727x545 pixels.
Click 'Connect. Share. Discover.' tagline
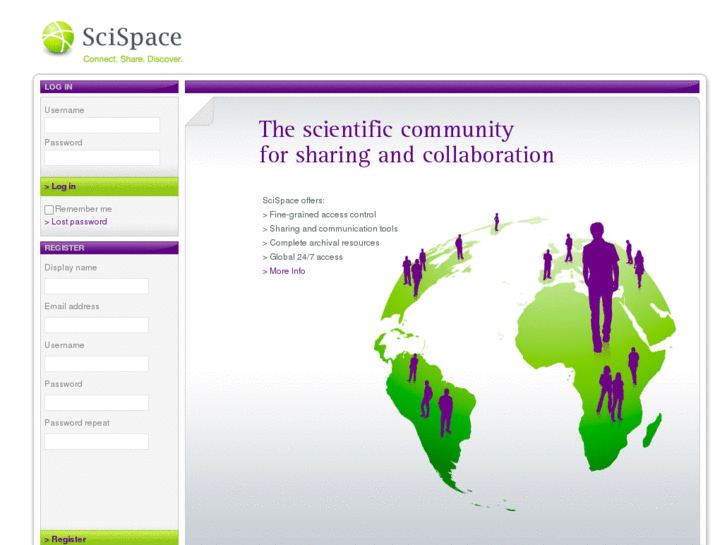[x=133, y=59]
